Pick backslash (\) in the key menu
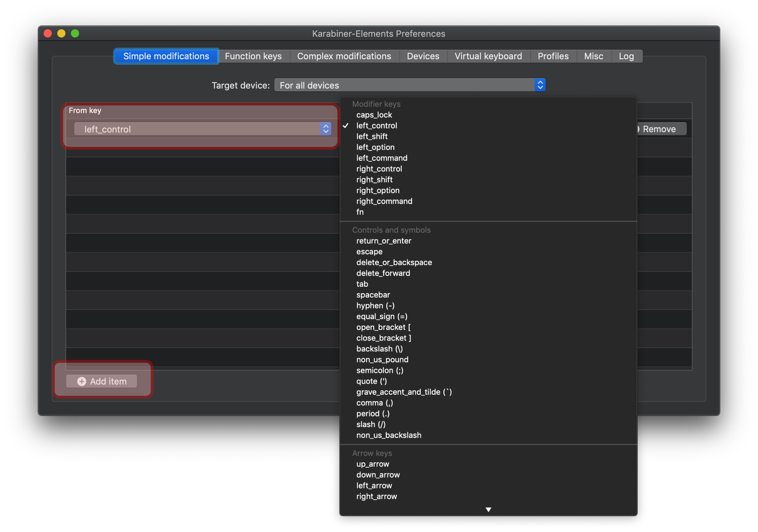This screenshot has height=532, width=758. (488, 349)
